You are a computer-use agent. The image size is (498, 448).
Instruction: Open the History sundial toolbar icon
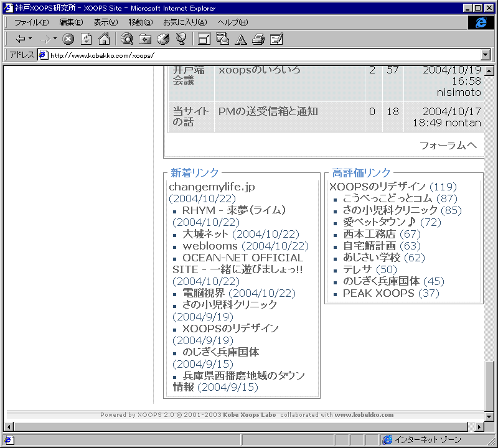[163, 39]
